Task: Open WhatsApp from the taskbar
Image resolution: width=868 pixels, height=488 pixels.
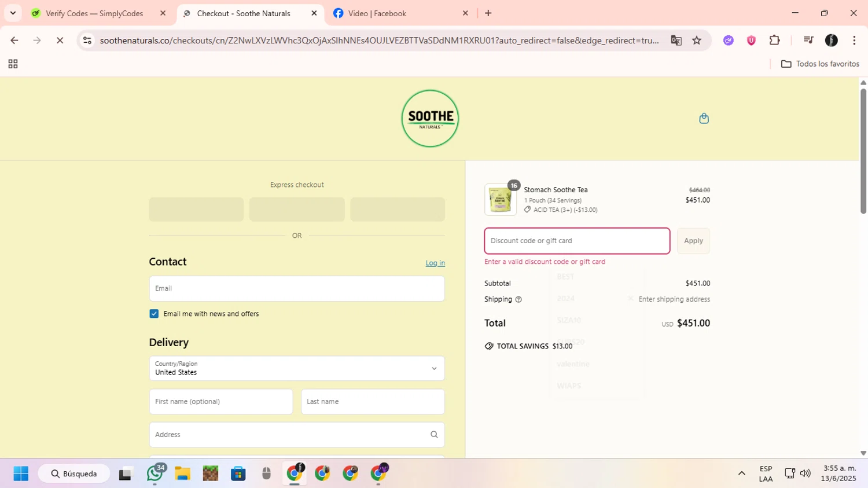Action: (155, 474)
